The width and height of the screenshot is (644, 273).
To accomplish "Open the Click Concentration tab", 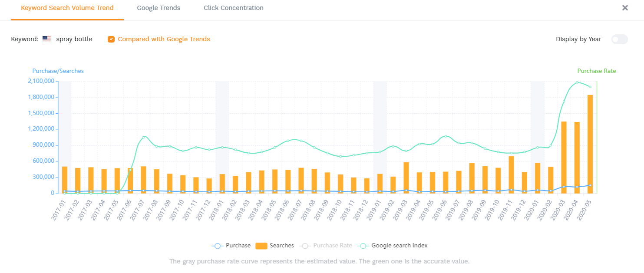I will pyautogui.click(x=233, y=8).
